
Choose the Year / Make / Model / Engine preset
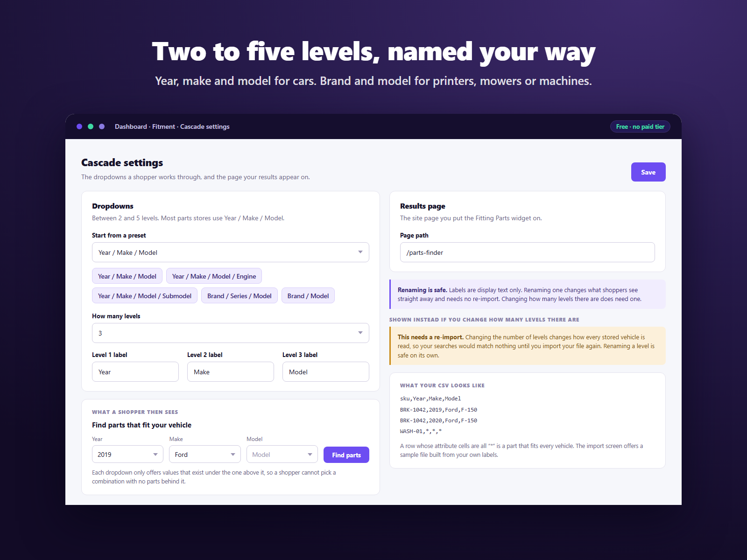coord(214,276)
